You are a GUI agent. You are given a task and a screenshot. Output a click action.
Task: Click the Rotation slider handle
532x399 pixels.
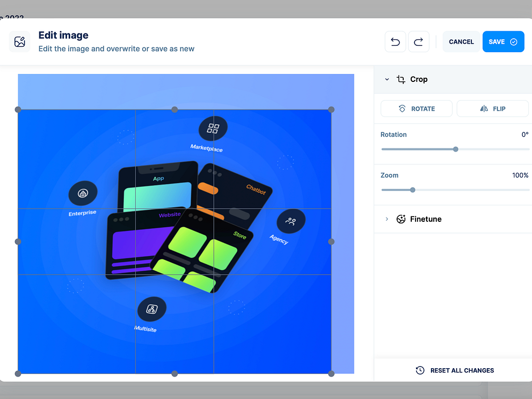click(x=456, y=149)
